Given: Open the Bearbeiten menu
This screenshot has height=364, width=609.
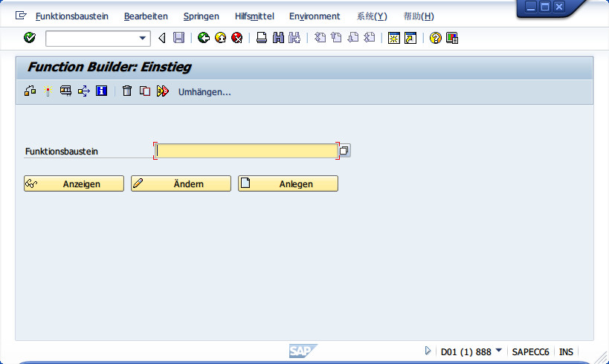Looking at the screenshot, I should pos(146,16).
